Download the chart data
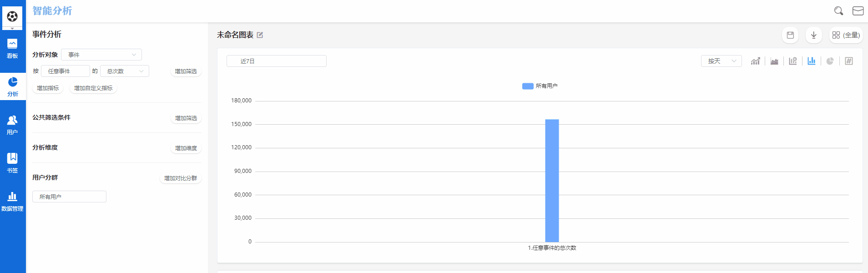This screenshot has height=273, width=868. pyautogui.click(x=814, y=35)
